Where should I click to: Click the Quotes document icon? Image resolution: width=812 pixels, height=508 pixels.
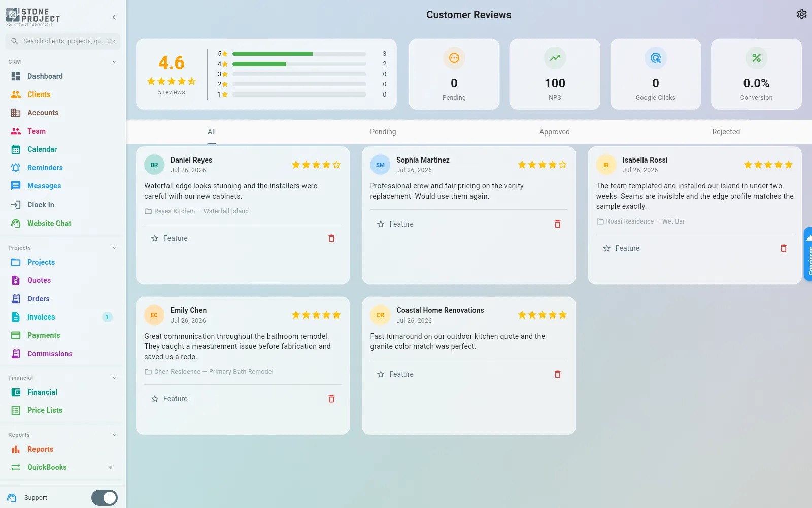[16, 280]
